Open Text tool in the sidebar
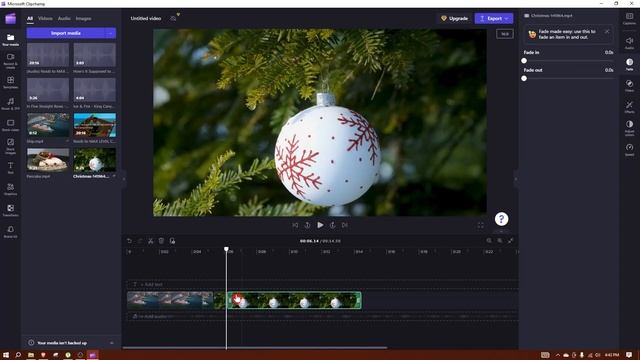This screenshot has width=640, height=360. coord(11,168)
